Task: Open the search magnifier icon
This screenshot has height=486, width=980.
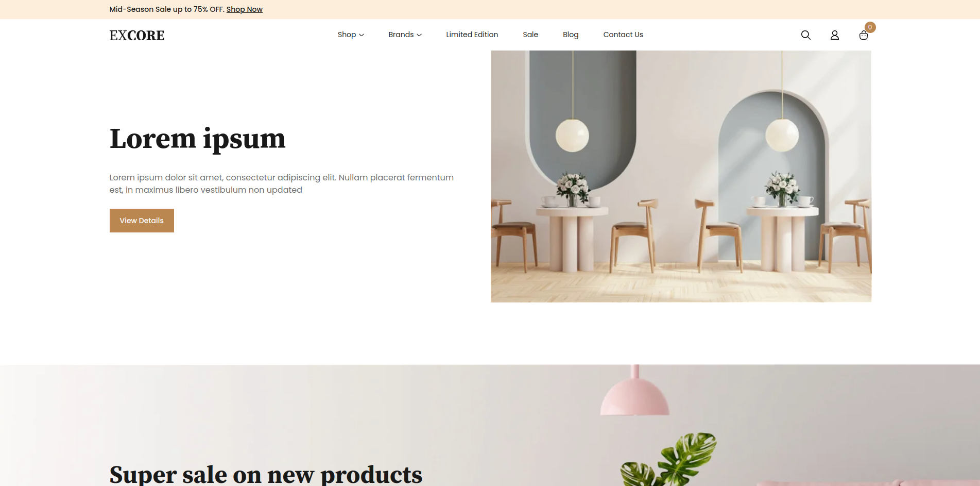Action: [805, 35]
